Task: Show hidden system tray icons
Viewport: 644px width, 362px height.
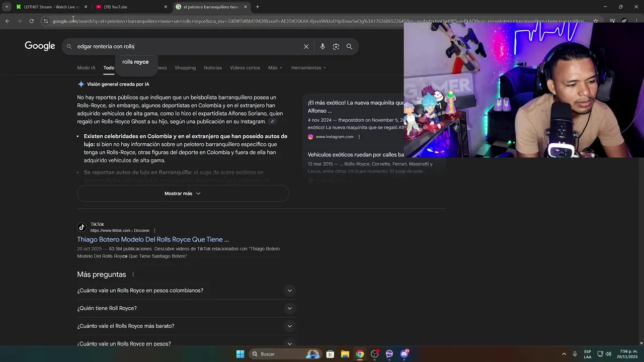Action: tap(564, 354)
